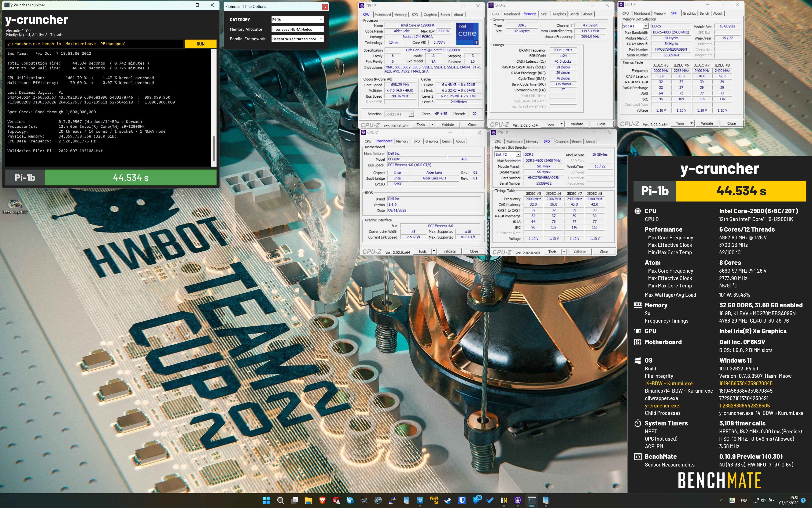Click '2394.1 MHz' DRAM Frequency value
812x508 pixels.
click(x=563, y=50)
